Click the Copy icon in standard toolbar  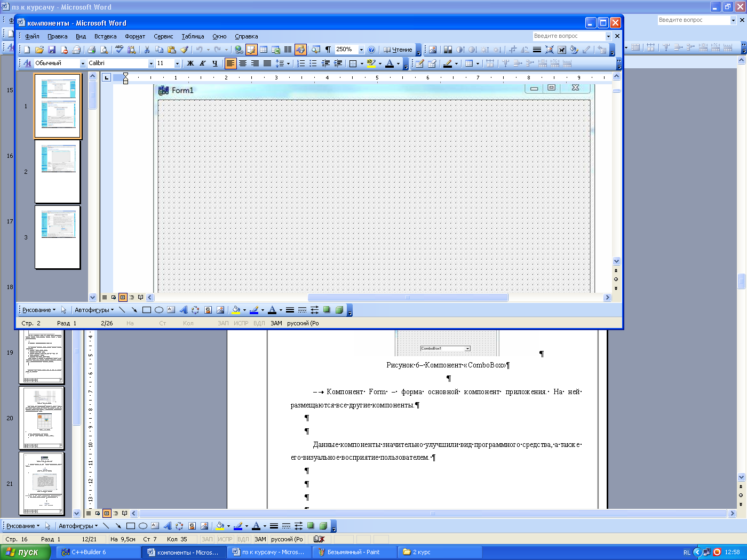click(159, 50)
